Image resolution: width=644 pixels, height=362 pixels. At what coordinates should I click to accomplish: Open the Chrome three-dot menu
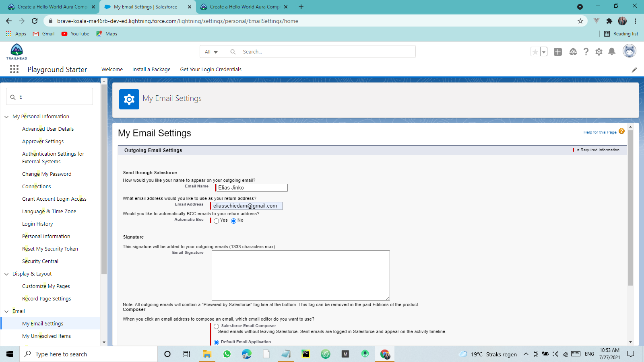point(635,21)
